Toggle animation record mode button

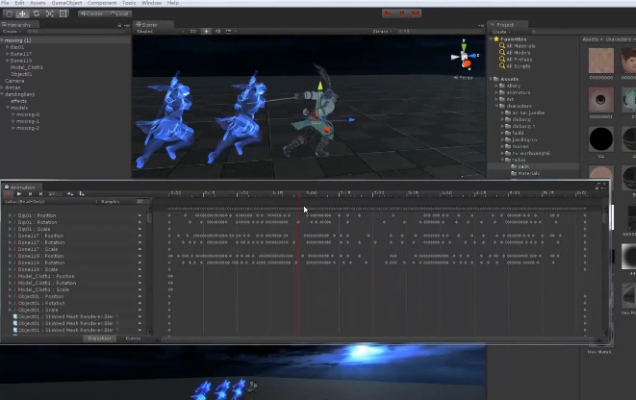(9, 193)
